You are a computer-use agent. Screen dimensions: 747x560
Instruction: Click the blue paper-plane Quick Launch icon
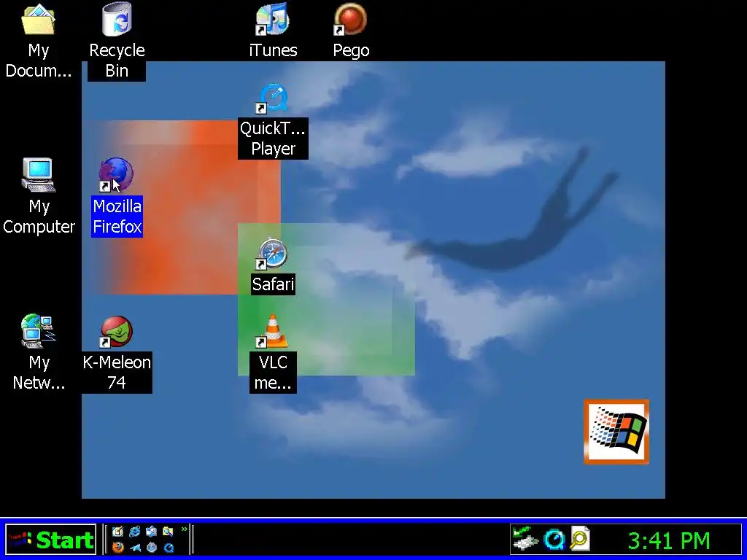click(x=135, y=547)
